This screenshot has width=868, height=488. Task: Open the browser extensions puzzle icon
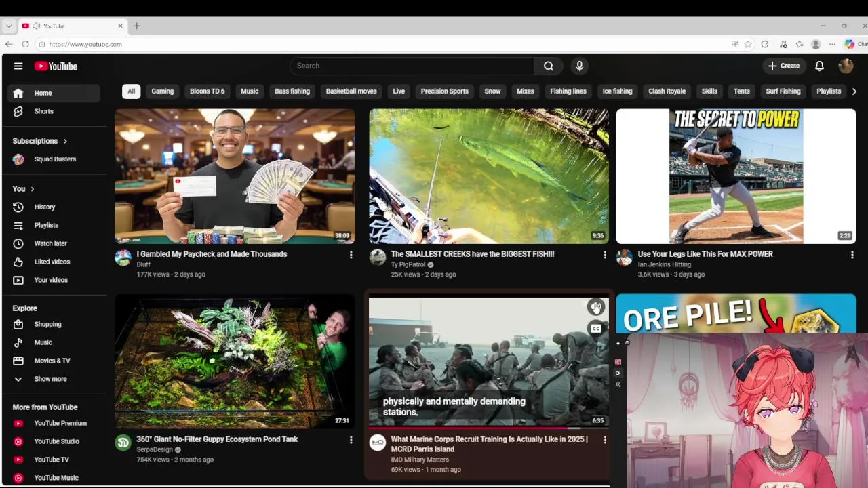764,44
